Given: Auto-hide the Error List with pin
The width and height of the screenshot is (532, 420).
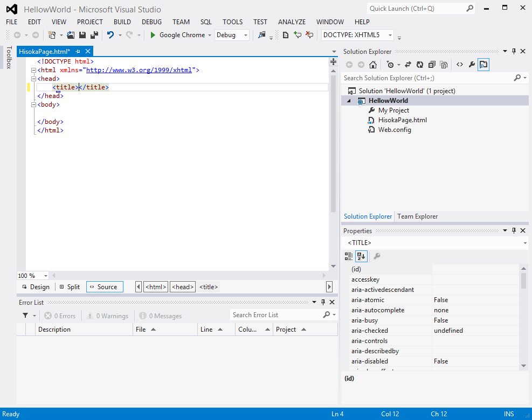Looking at the screenshot, I should pyautogui.click(x=323, y=302).
